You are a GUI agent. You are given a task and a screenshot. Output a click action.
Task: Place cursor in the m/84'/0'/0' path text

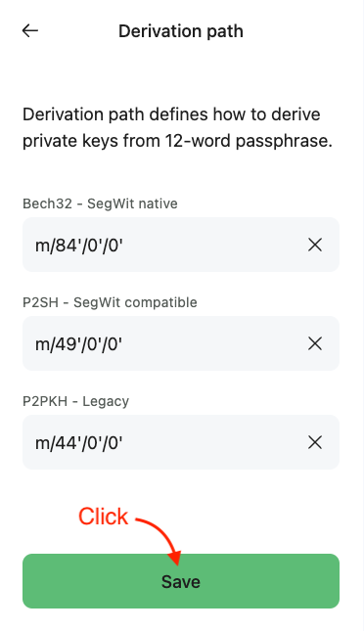point(79,246)
